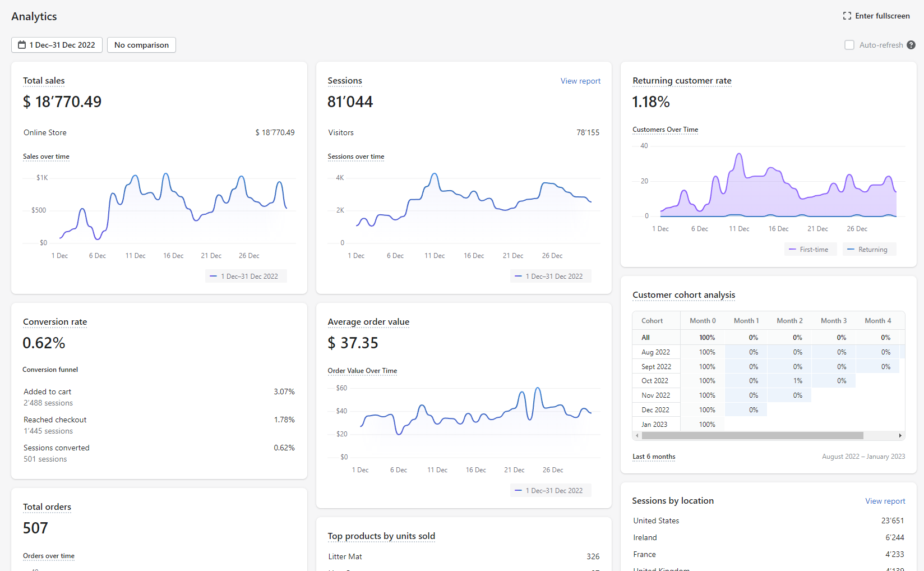Click the Average order value heading
This screenshot has width=924, height=571.
coord(368,322)
